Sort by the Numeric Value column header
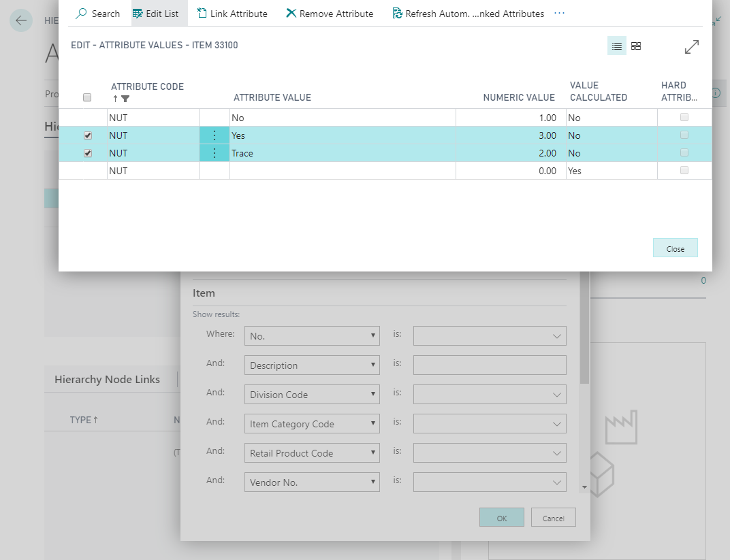Viewport: 730px width, 560px height. [x=518, y=98]
